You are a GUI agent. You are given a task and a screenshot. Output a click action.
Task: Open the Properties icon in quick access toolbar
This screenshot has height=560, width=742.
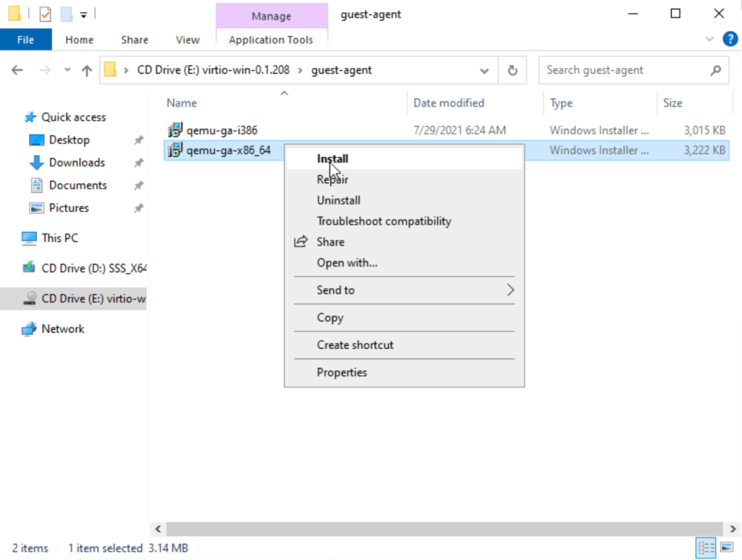click(x=45, y=14)
